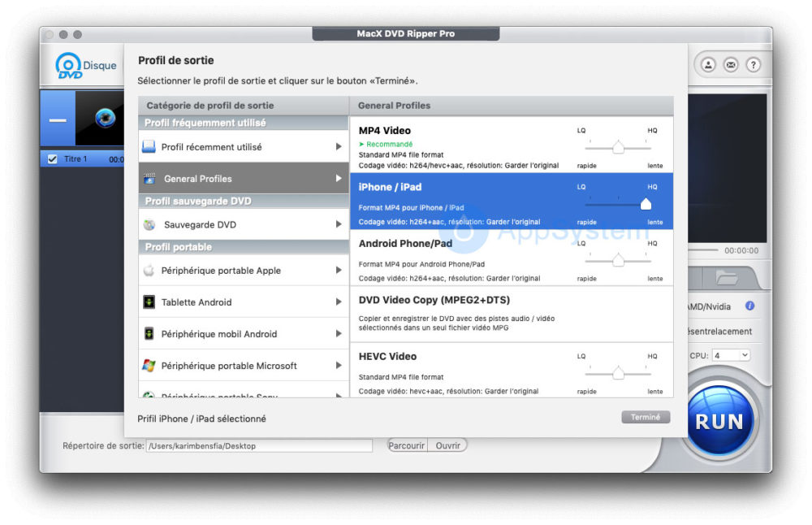Viewport: 812px width, 525px height.
Task: Click the output folder icon tab
Action: pyautogui.click(x=726, y=278)
